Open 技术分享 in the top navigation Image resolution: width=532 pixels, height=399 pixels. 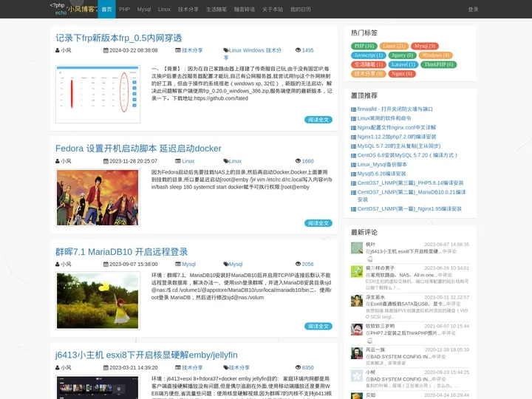point(188,9)
